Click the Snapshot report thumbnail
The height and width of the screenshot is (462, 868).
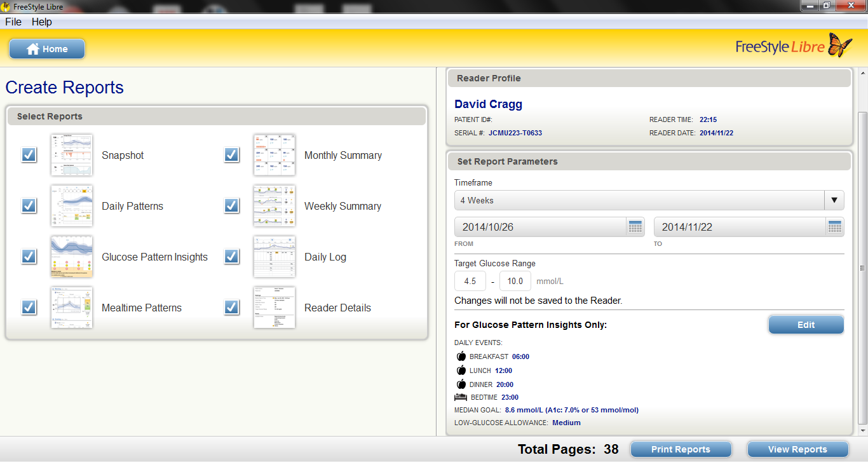coord(72,155)
